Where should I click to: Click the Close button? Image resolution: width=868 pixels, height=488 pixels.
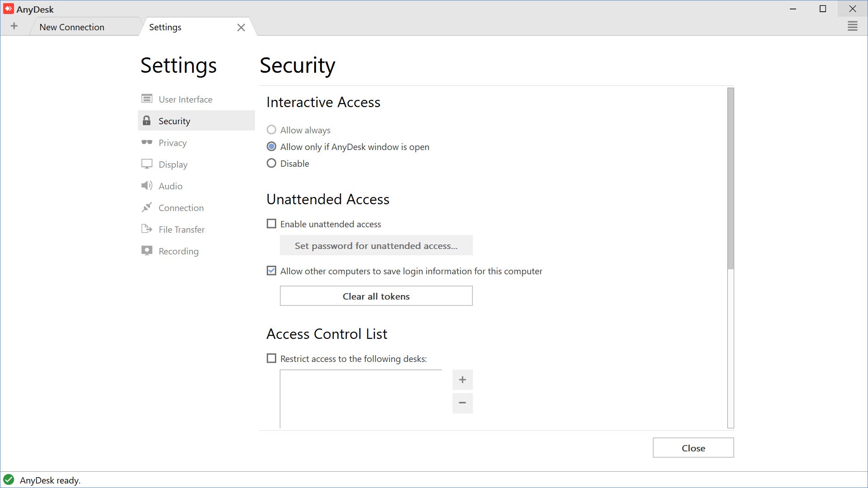tap(693, 448)
